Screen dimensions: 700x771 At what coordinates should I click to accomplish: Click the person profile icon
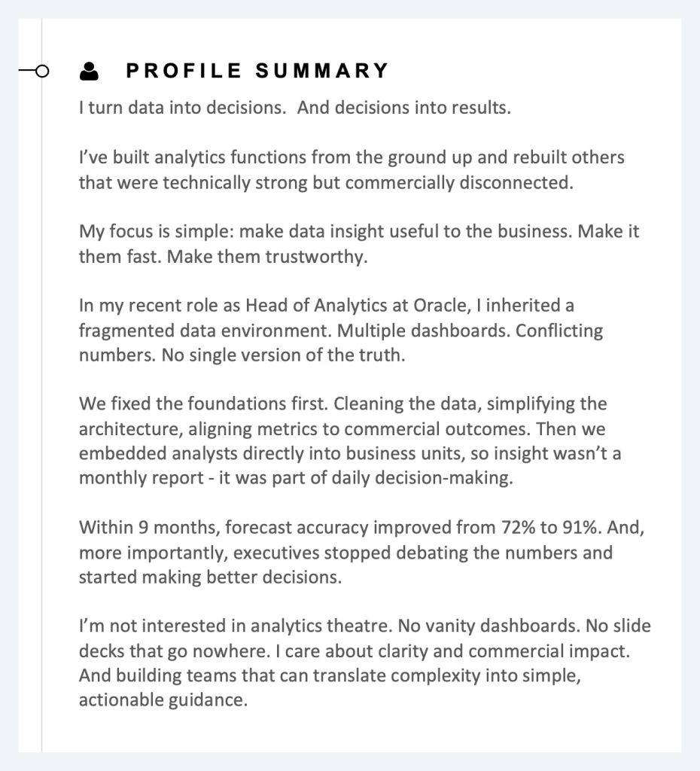89,71
